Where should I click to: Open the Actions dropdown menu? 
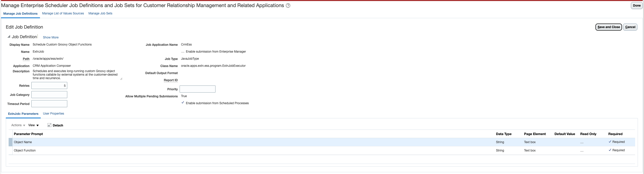pyautogui.click(x=18, y=125)
